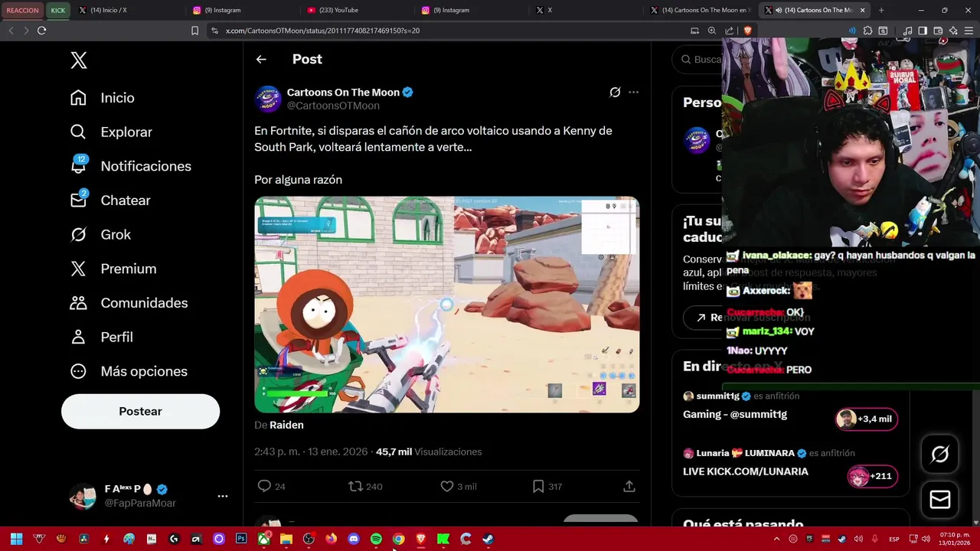Open account menu dots next to @FapParaMoar
The image size is (980, 551).
click(222, 496)
